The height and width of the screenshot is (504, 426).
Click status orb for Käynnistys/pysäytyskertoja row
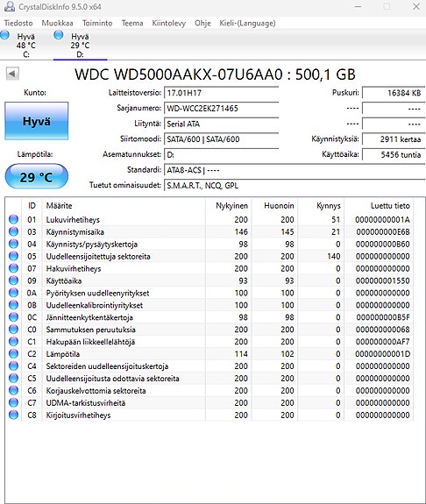13,244
